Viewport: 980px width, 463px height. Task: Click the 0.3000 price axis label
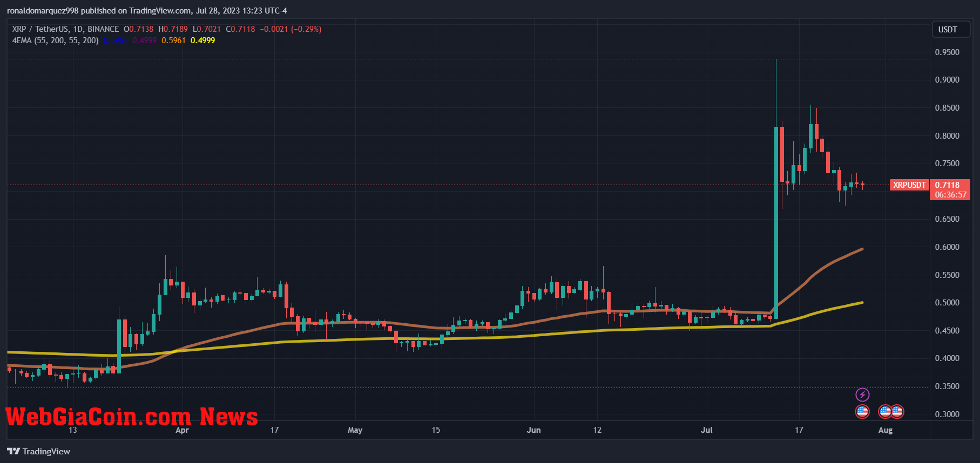click(947, 414)
